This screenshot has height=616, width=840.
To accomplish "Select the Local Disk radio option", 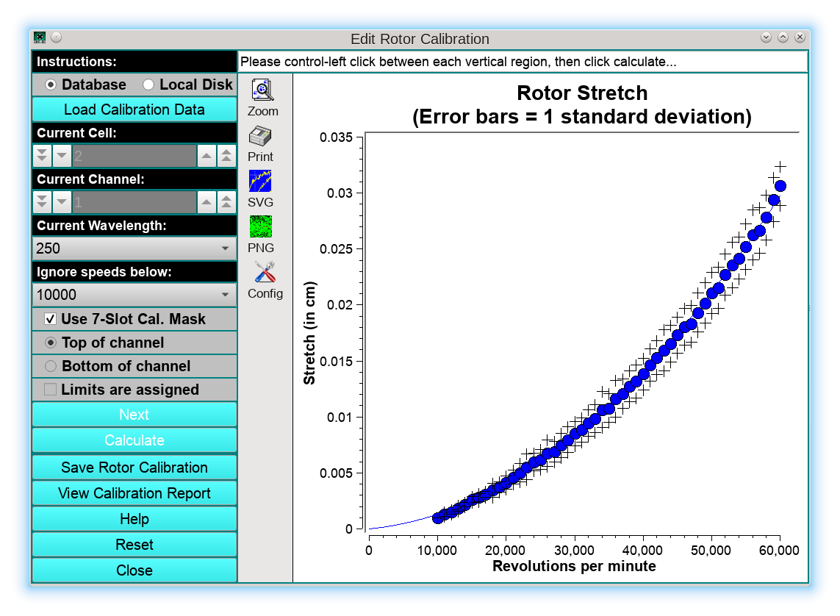I will pyautogui.click(x=148, y=85).
